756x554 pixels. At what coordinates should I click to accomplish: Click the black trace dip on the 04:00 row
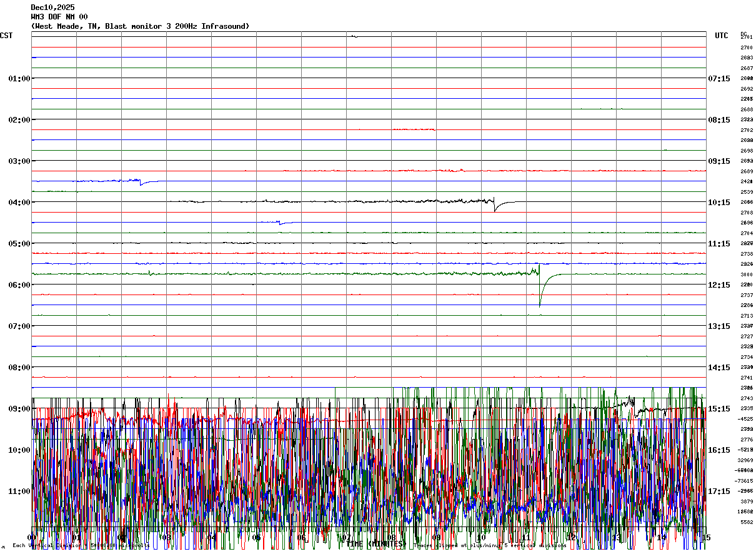point(495,205)
